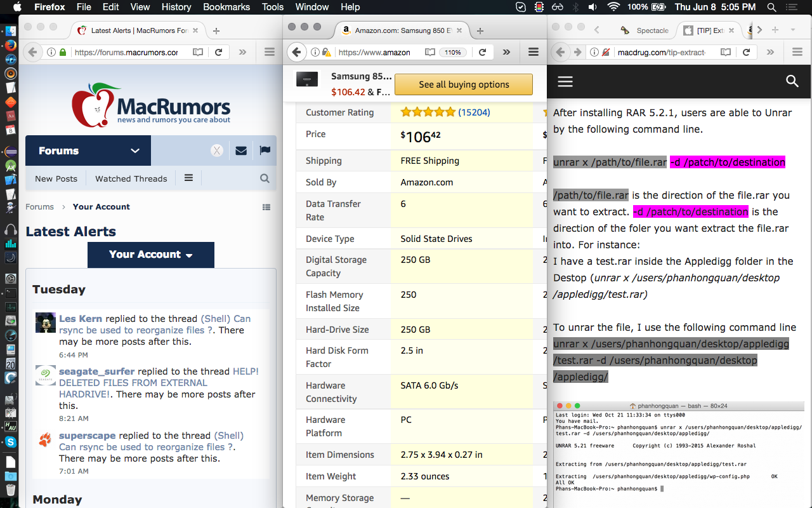
Task: Open macdrug site search magnifier
Action: [x=792, y=81]
